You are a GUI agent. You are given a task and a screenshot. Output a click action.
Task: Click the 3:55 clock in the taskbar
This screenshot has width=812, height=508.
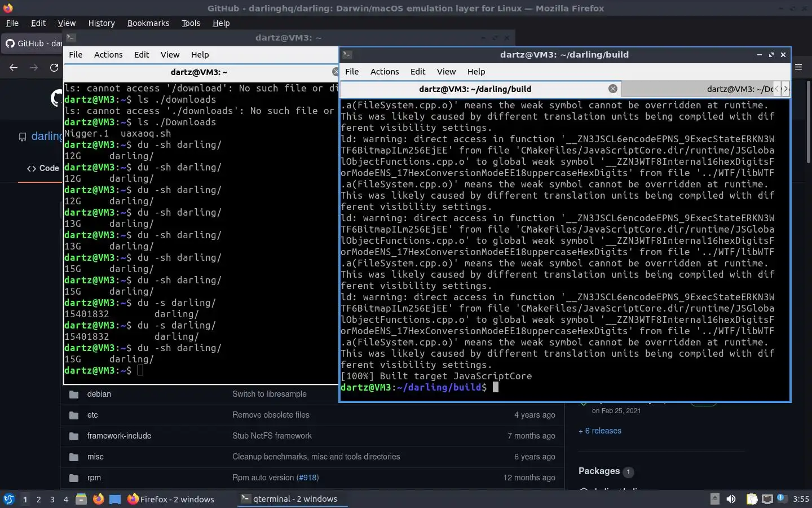[801, 499]
